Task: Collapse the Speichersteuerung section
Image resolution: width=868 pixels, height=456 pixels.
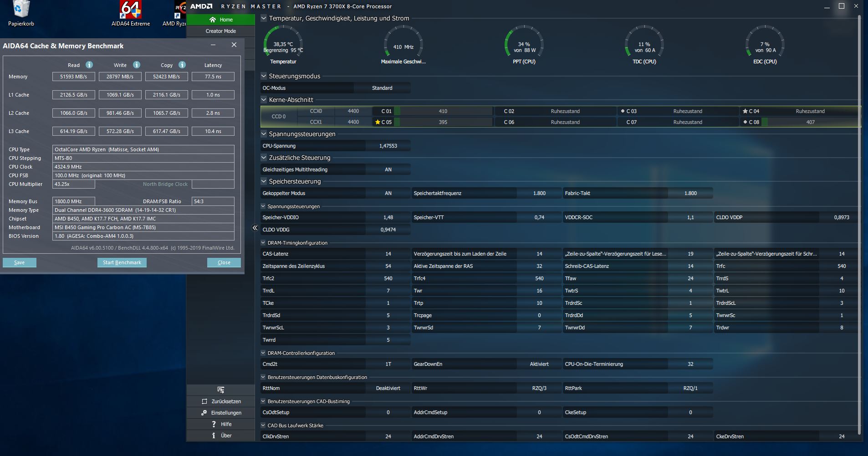Action: 264,181
